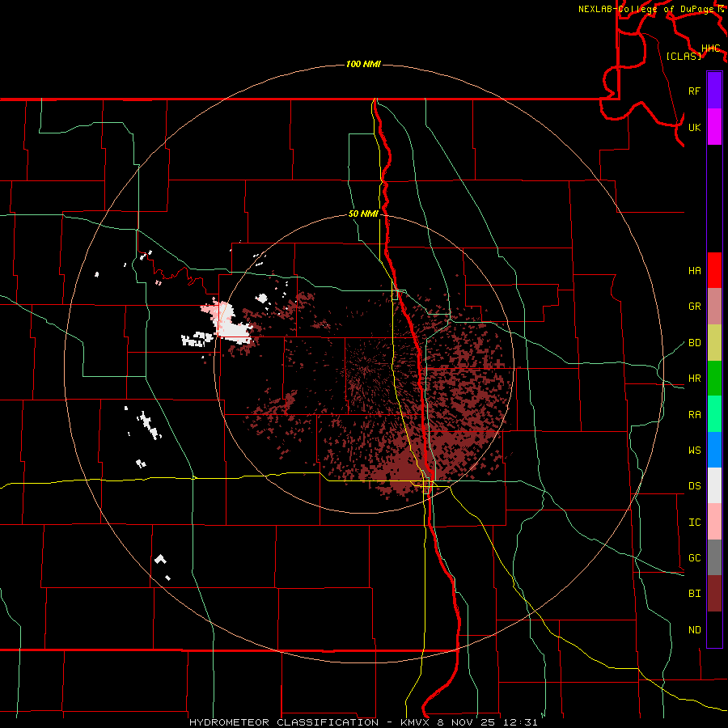
Task: Click the HR legend label
Action: (694, 379)
